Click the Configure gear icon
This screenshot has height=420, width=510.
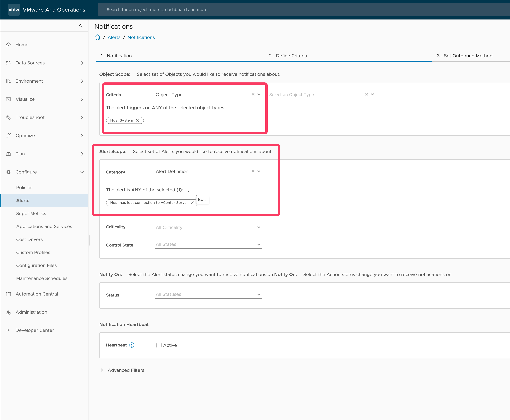8,172
